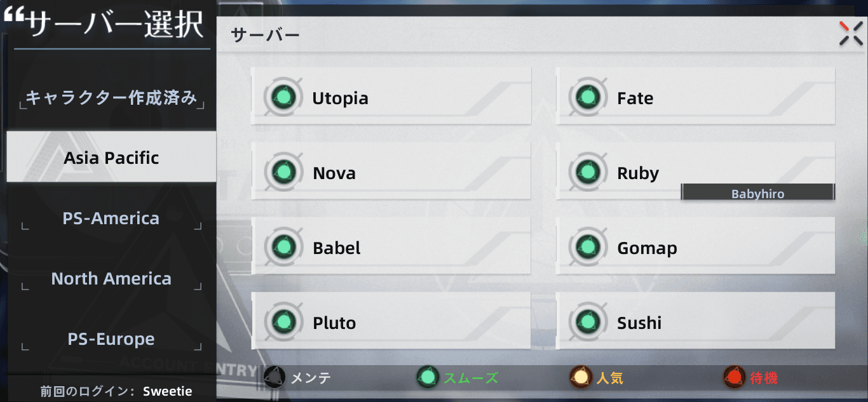Select the PS-America region tab
The height and width of the screenshot is (402, 868).
pyautogui.click(x=111, y=218)
